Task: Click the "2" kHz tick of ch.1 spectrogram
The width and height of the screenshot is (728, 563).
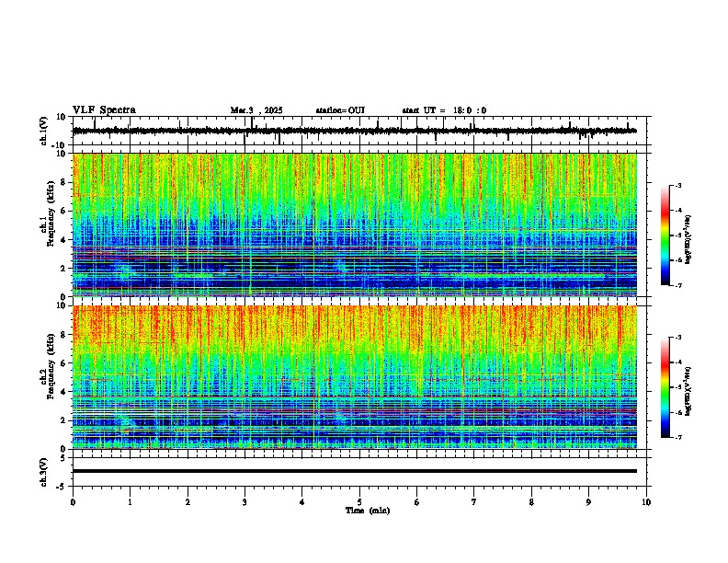Action: 63,269
